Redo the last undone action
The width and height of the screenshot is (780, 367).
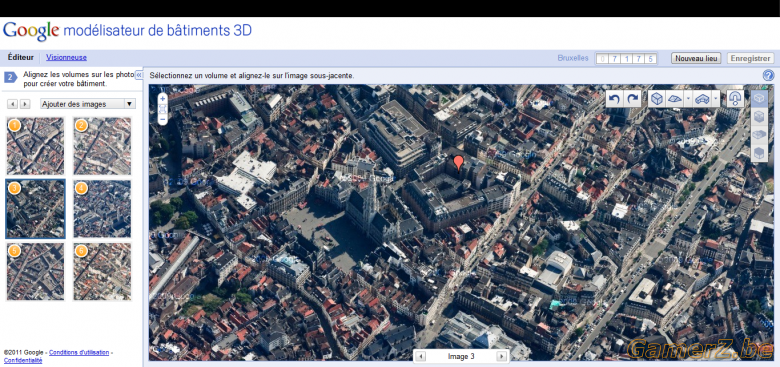632,99
